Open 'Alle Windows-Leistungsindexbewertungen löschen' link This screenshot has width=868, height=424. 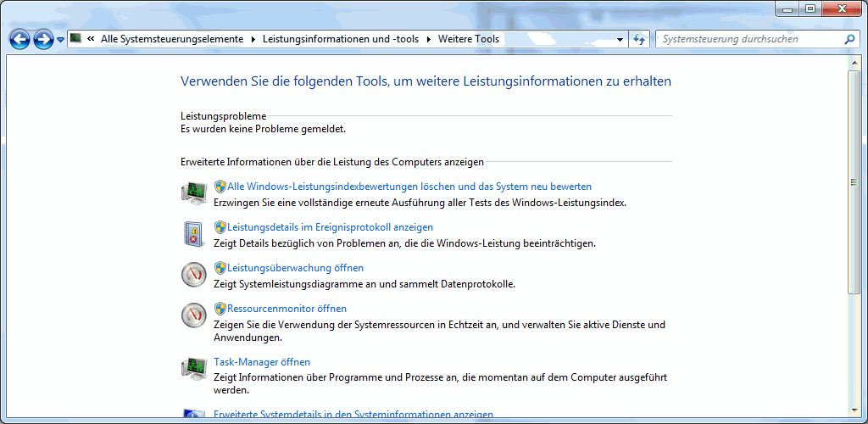coord(409,187)
